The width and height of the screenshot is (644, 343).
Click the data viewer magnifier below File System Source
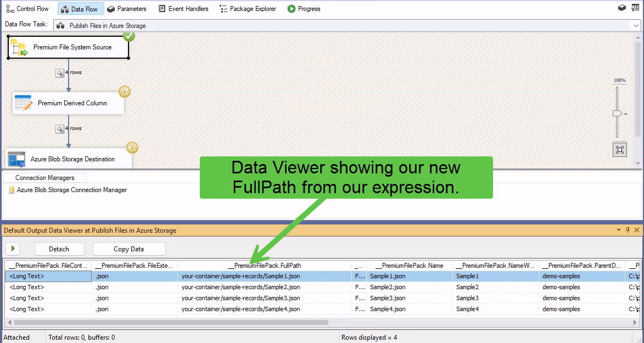[x=60, y=72]
